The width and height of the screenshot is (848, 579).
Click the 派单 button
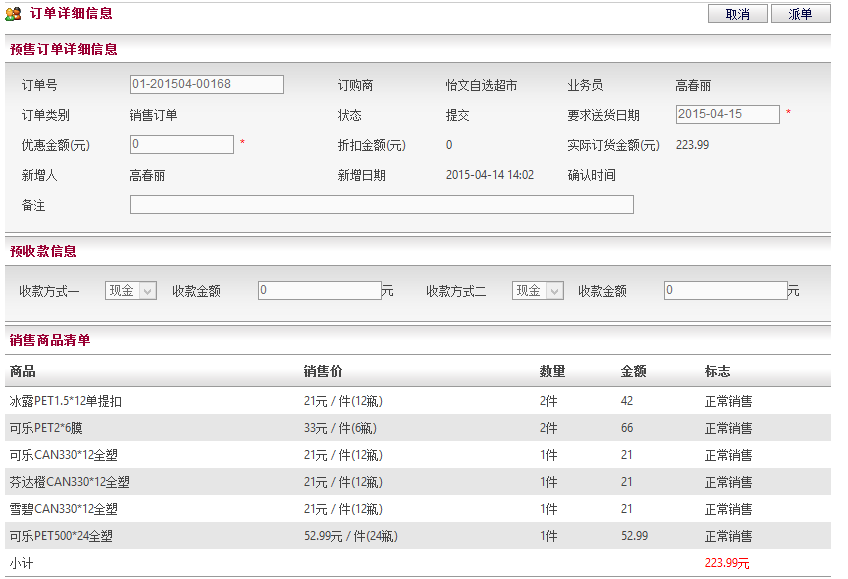(800, 14)
